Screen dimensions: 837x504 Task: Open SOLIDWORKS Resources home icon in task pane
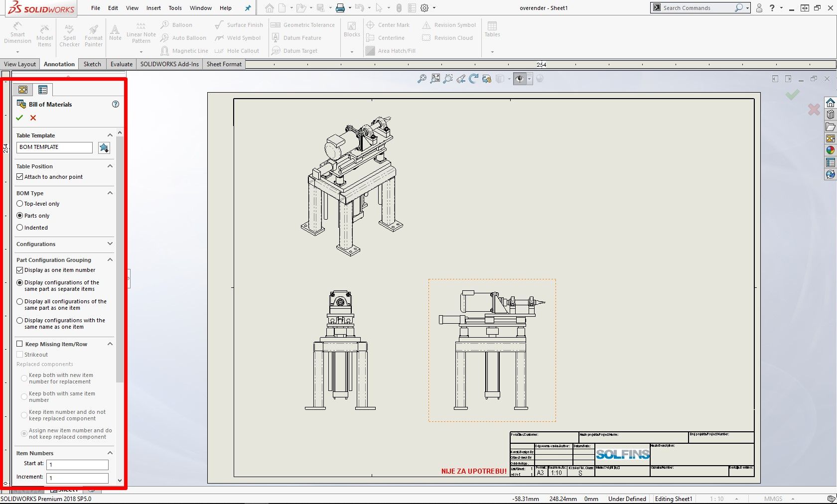[830, 103]
